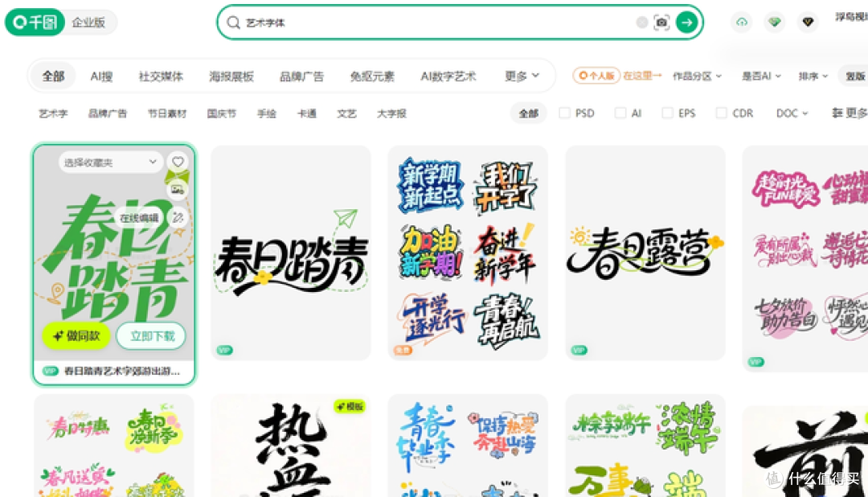This screenshot has height=497, width=868.
Task: Click VIP badge on pink lettering card
Action: click(x=756, y=362)
